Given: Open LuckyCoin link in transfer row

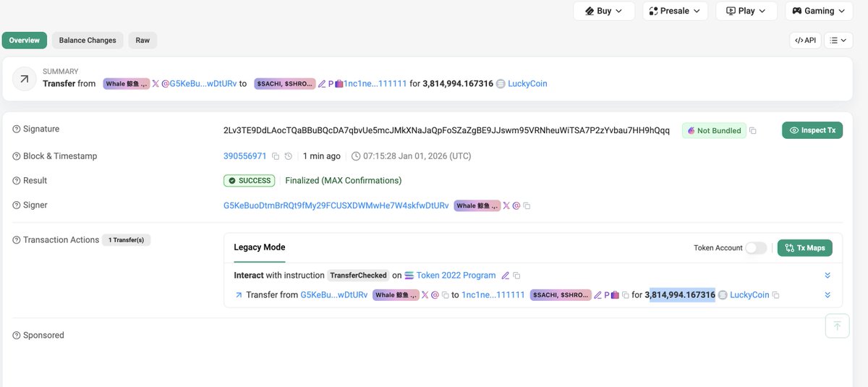Looking at the screenshot, I should click(x=749, y=295).
